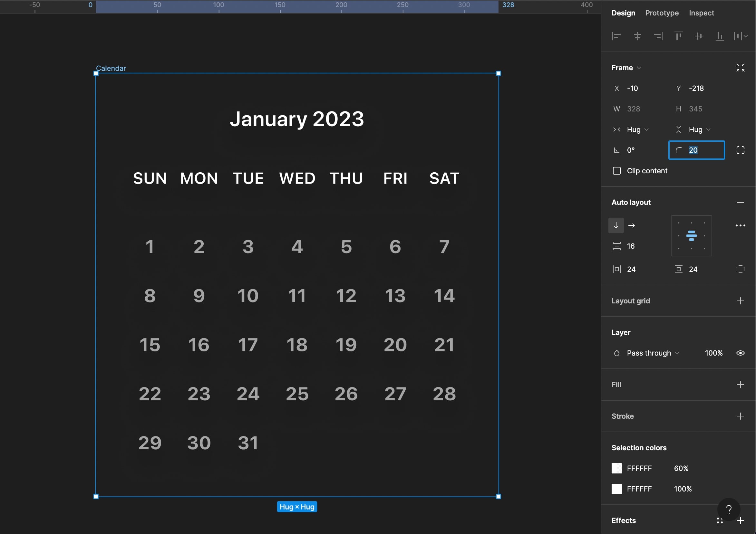Enable the Clip content checkbox
Image resolution: width=756 pixels, height=534 pixels.
point(616,171)
